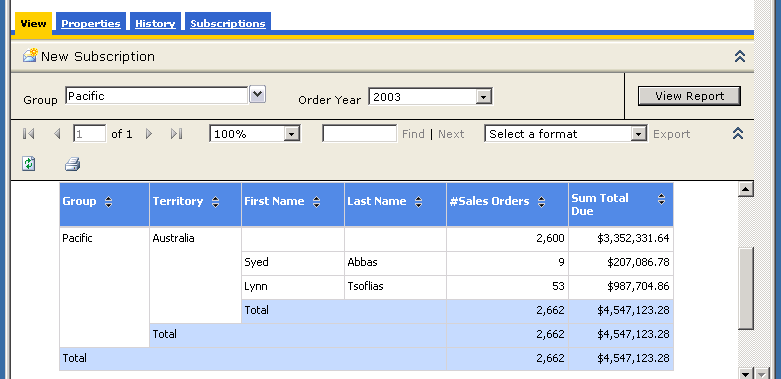Switch to the Subscriptions tab
This screenshot has height=379, width=781.
tap(228, 23)
